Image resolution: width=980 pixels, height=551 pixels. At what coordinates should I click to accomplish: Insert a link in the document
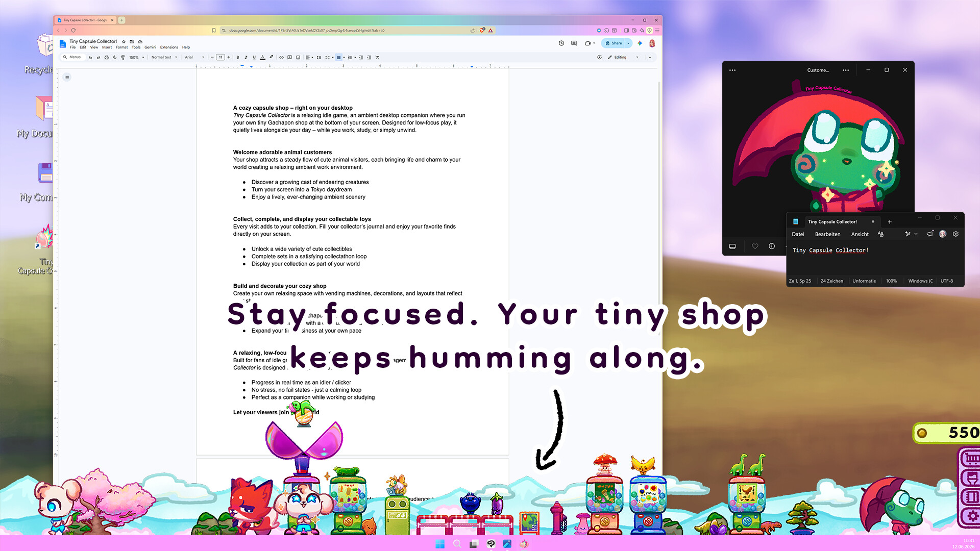pos(281,58)
